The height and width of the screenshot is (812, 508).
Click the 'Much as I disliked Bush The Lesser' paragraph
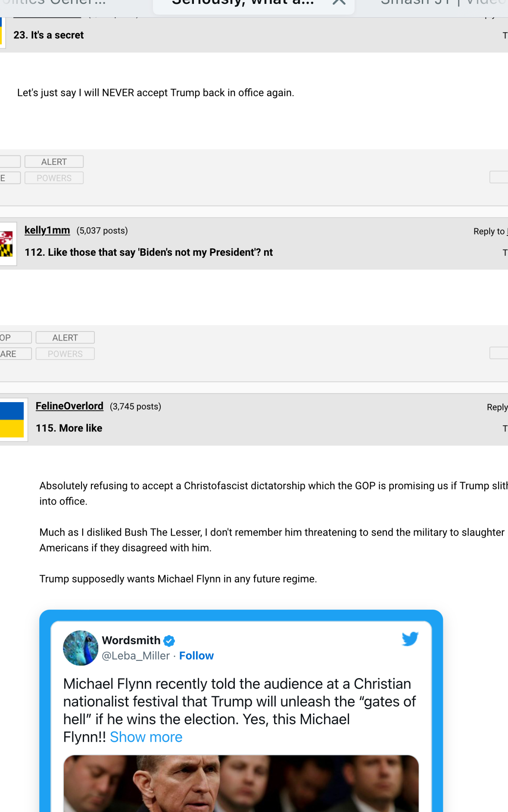272,540
